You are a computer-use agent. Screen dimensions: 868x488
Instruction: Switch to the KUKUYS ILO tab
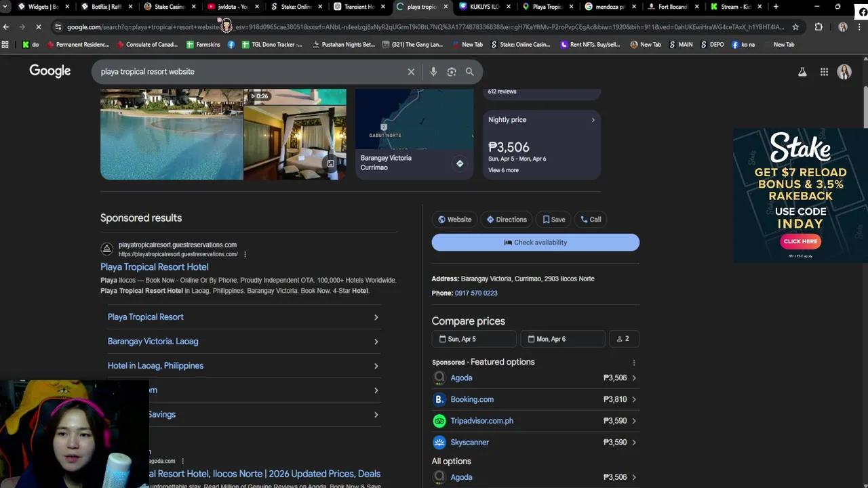click(x=484, y=7)
